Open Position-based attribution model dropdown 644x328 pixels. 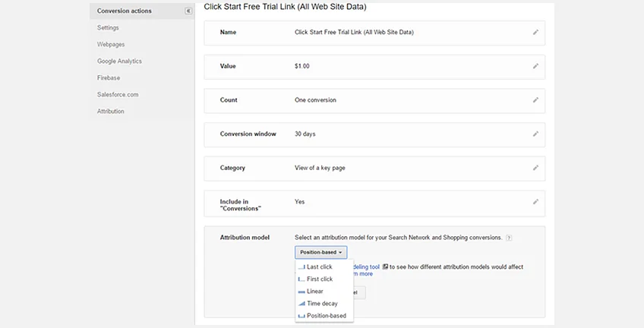click(x=321, y=252)
